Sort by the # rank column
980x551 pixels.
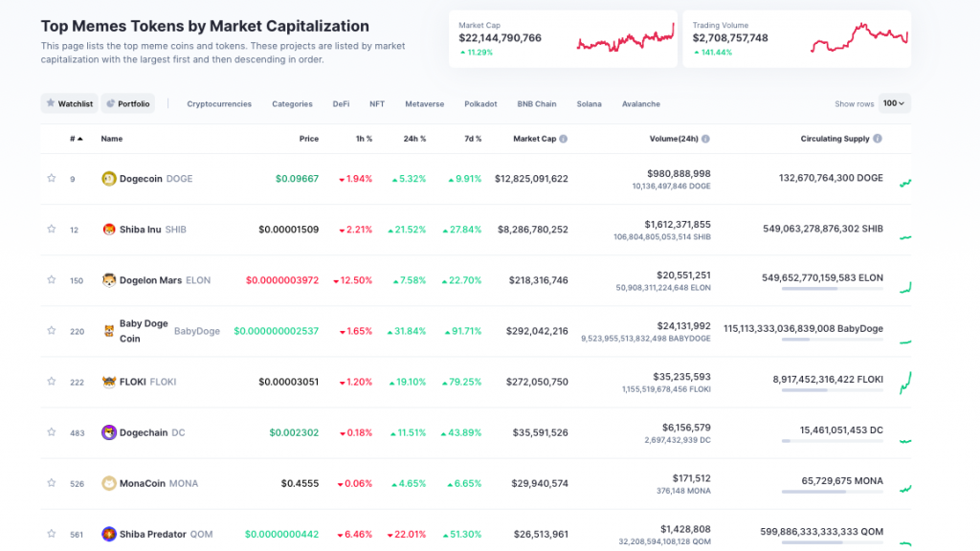77,139
